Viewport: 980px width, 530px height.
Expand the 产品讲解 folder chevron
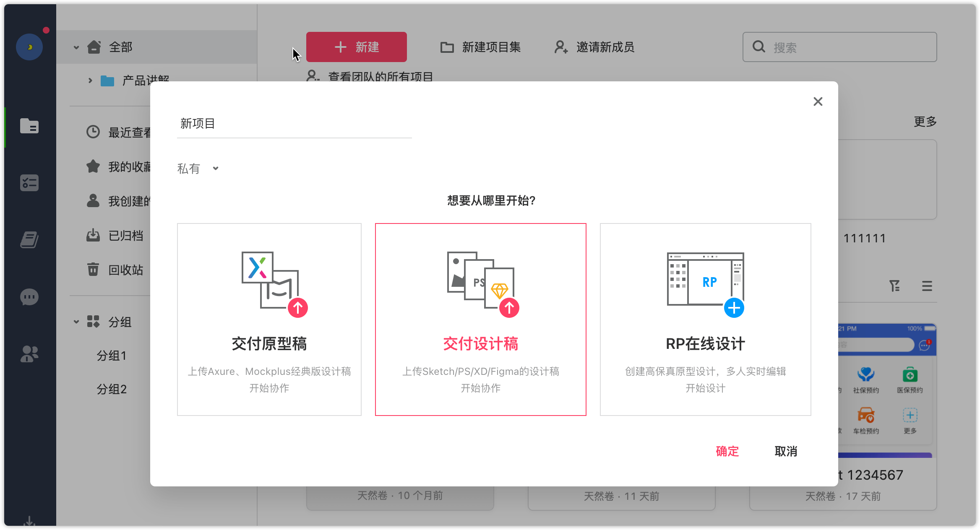pyautogui.click(x=90, y=81)
